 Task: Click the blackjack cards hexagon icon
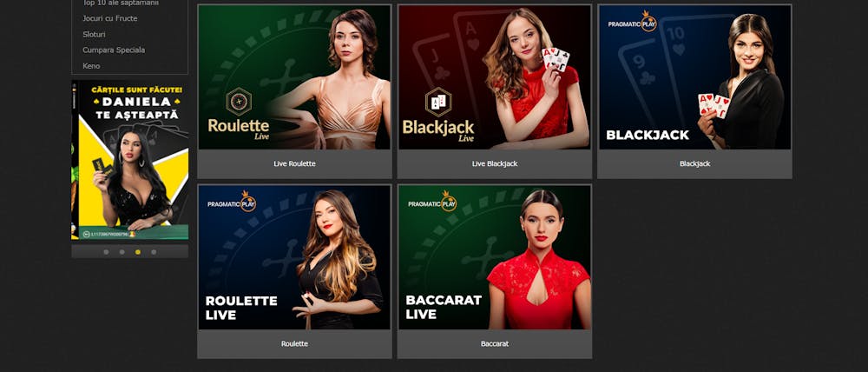point(438,102)
